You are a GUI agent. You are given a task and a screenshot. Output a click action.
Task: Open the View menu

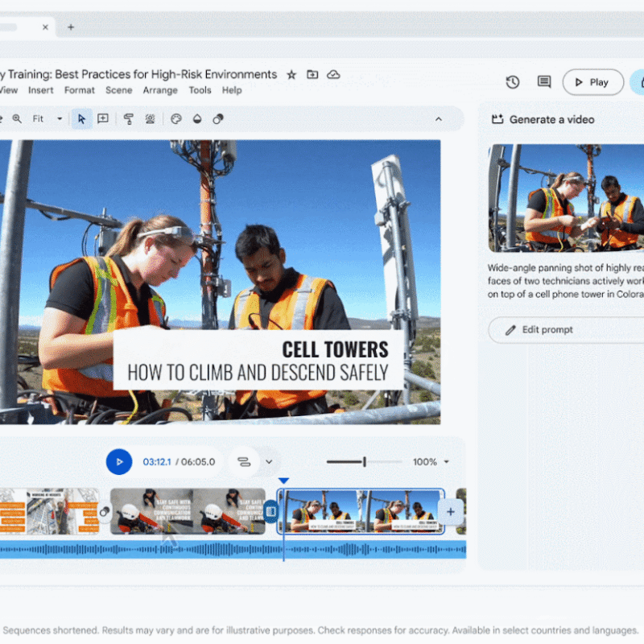(x=8, y=90)
